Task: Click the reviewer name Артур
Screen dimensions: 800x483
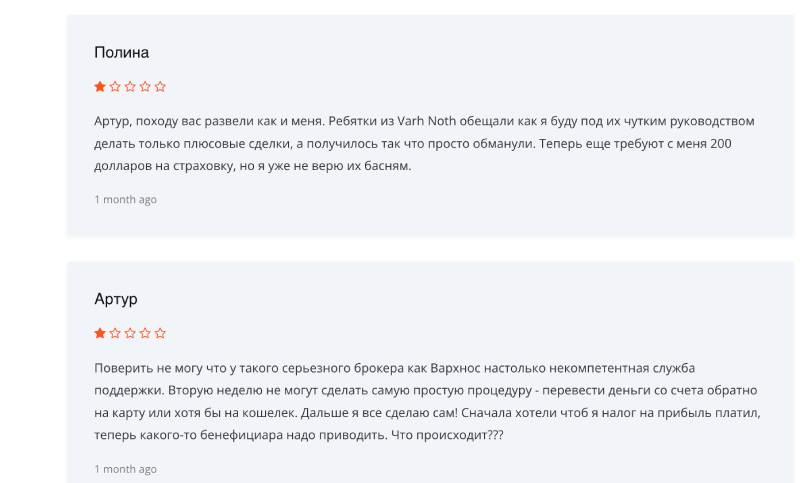Action: [x=116, y=299]
